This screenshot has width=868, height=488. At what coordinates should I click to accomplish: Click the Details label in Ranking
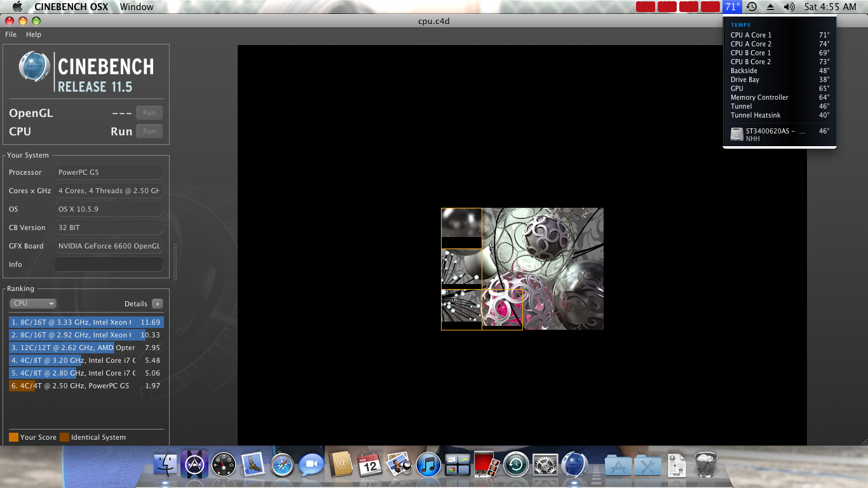point(135,304)
